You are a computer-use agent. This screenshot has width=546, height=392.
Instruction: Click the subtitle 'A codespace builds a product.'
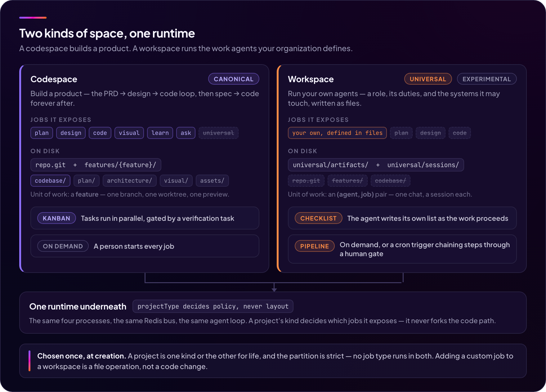(x=75, y=48)
